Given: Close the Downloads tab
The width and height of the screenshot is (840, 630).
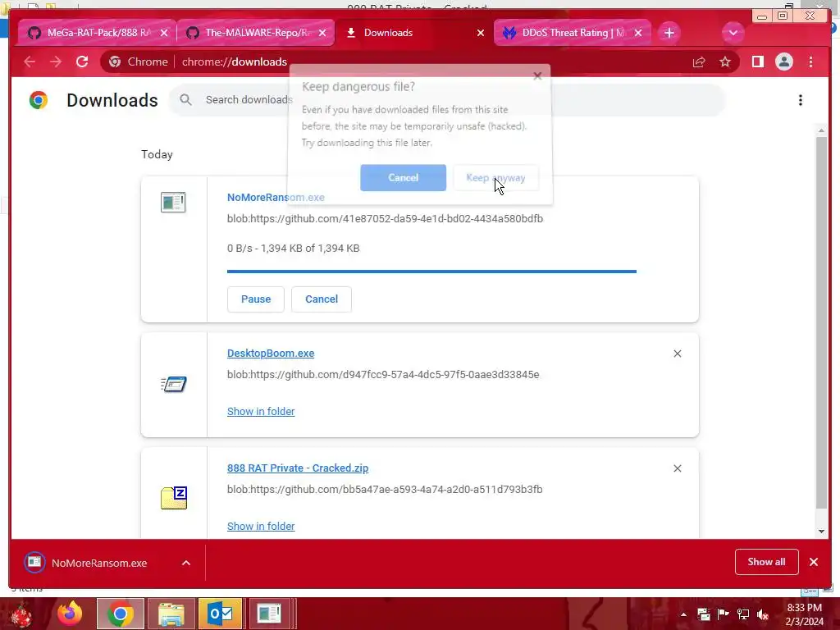Looking at the screenshot, I should point(481,33).
